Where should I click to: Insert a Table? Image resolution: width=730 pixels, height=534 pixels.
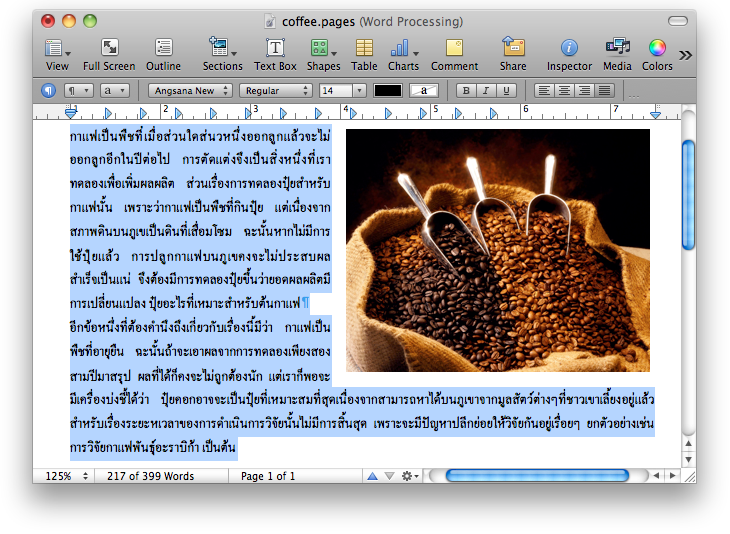pyautogui.click(x=364, y=55)
